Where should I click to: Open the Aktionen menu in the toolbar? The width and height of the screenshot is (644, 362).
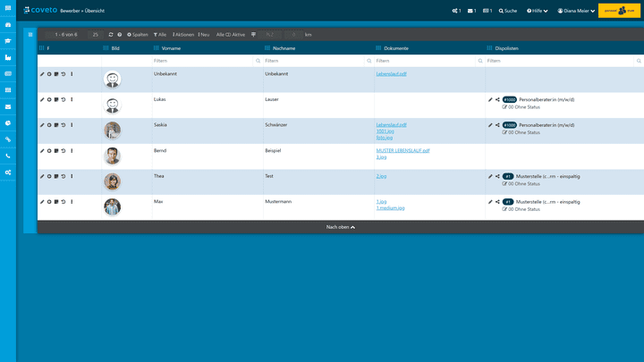183,34
